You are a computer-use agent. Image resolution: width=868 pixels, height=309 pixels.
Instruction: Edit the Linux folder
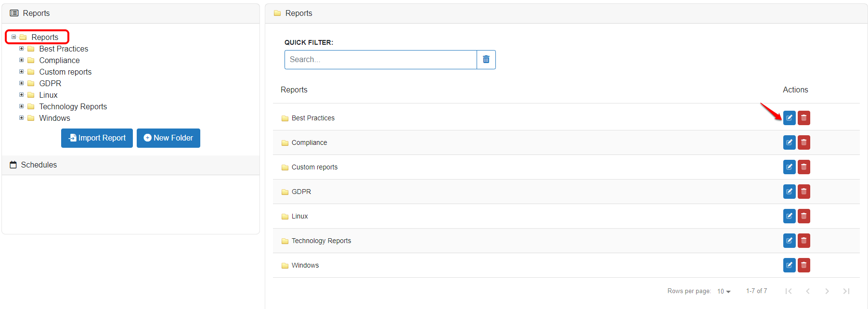point(789,216)
